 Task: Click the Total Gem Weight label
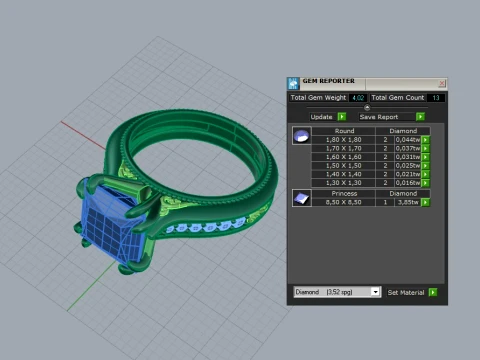[x=318, y=98]
